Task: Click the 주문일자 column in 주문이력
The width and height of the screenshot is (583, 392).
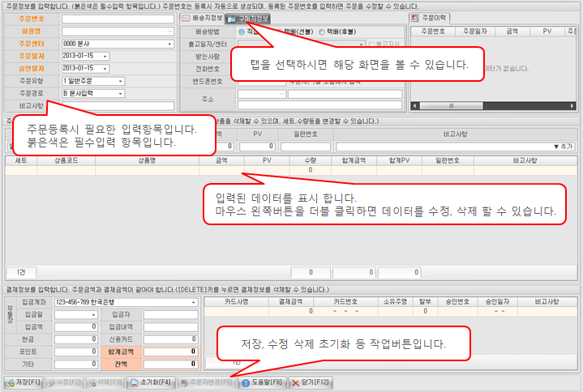Action: coord(475,31)
